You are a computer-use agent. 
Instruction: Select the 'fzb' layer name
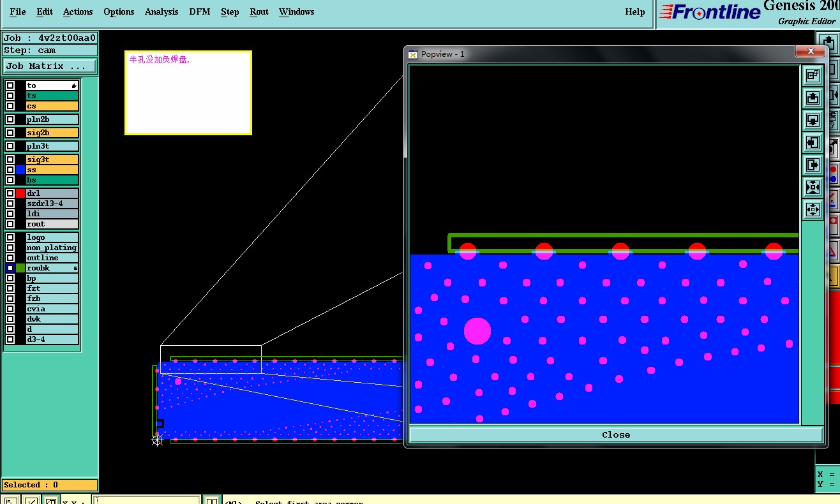click(52, 299)
